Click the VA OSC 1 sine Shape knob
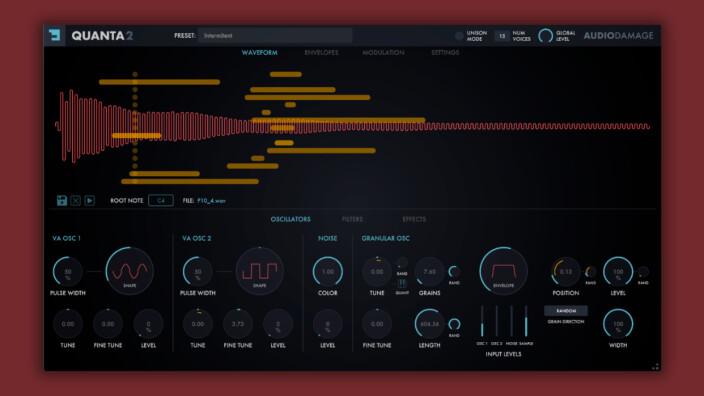 (130, 271)
